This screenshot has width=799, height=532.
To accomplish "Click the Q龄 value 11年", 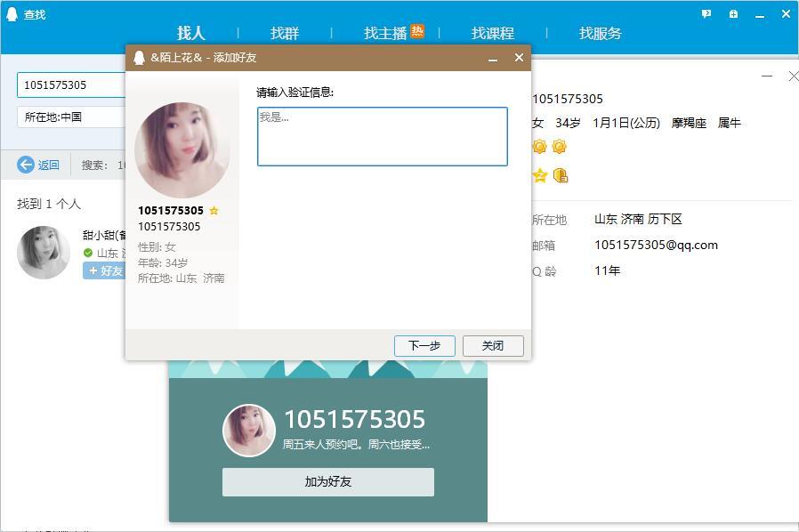I will tap(608, 270).
